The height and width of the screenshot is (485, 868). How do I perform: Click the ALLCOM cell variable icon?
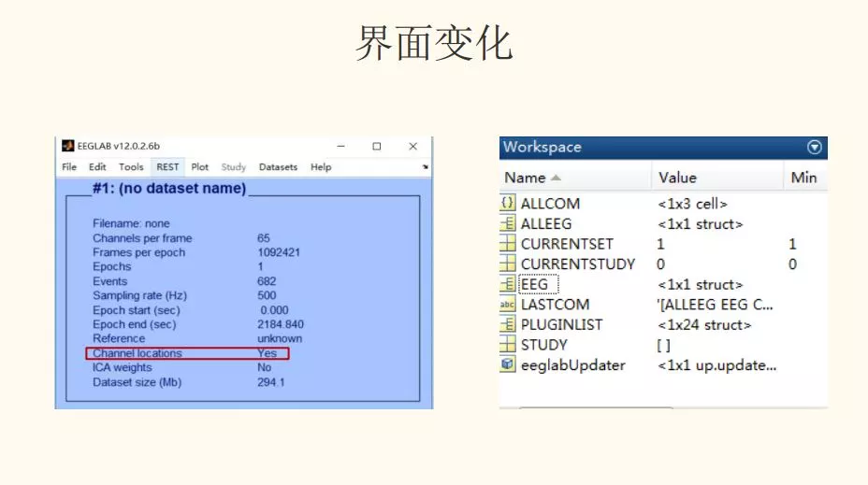click(x=508, y=204)
